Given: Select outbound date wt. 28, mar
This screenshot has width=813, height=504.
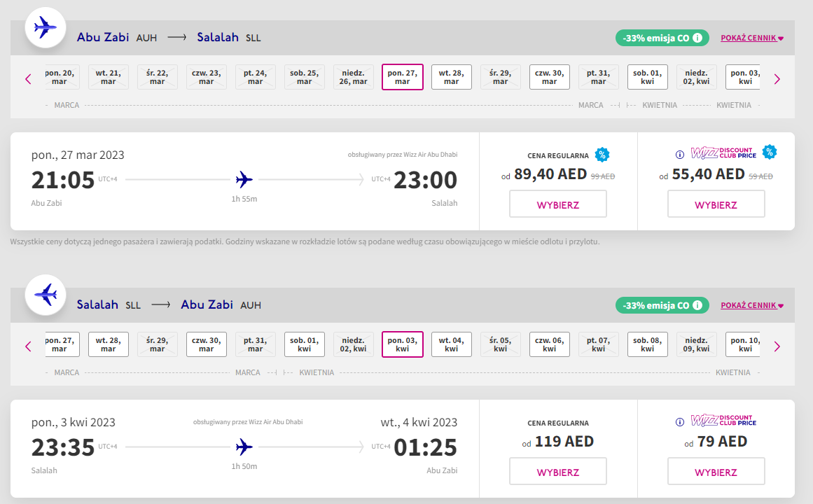Looking at the screenshot, I should [x=451, y=77].
